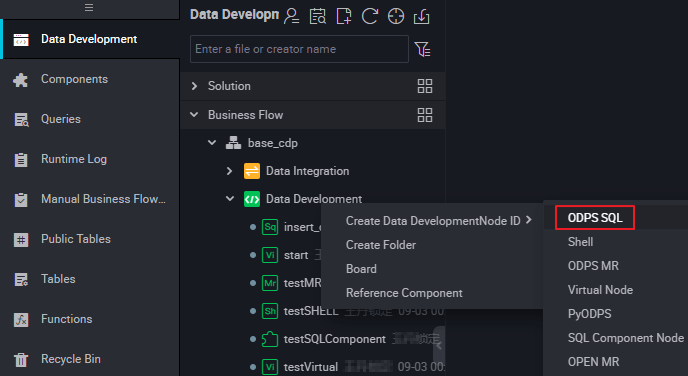688x376 pixels.
Task: Open the filter icon next to search box
Action: point(423,49)
